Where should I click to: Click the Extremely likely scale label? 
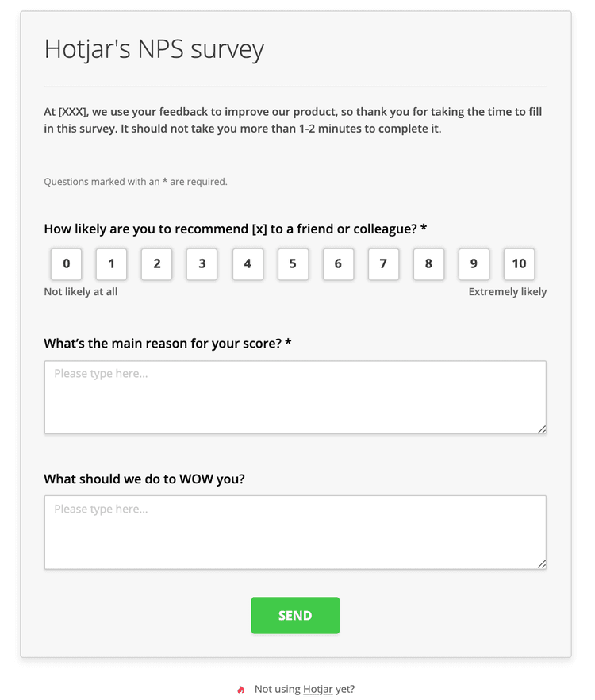(x=507, y=291)
